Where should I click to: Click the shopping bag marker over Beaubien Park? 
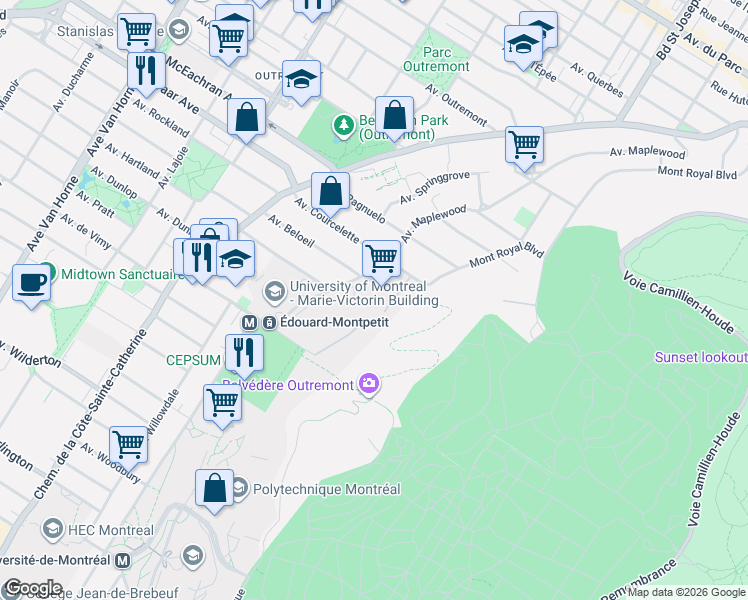pyautogui.click(x=394, y=118)
